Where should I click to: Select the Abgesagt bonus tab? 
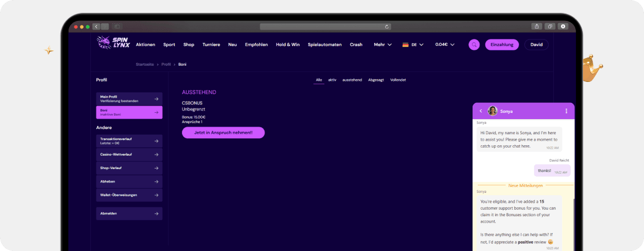tap(376, 80)
